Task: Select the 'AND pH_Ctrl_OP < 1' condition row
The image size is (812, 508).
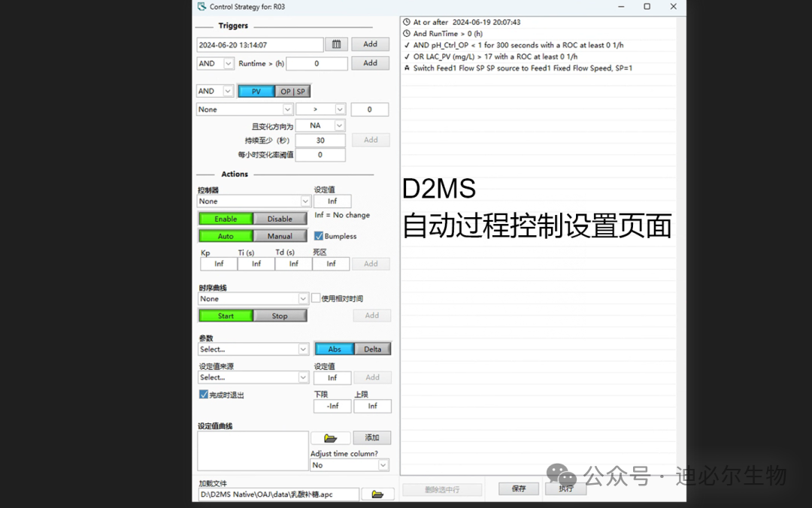Action: click(538, 45)
